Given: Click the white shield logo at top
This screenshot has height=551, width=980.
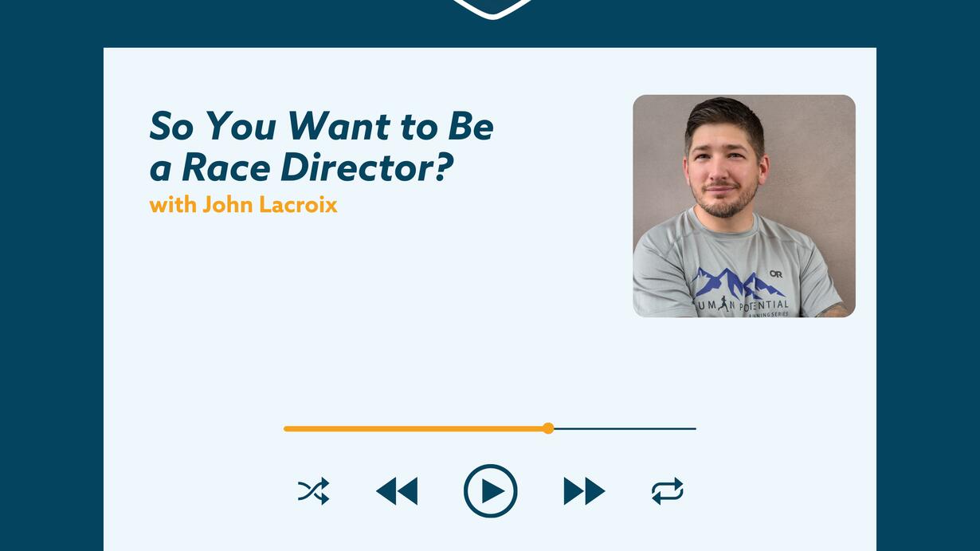Looking at the screenshot, I should click(492, 8).
